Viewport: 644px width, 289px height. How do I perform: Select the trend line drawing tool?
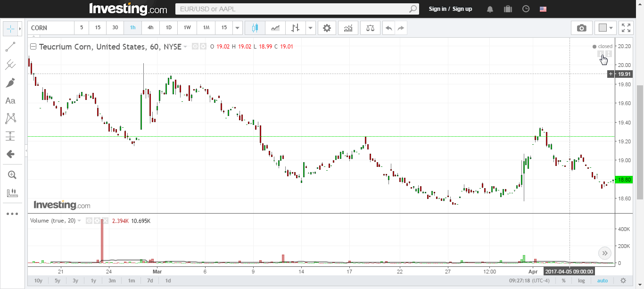pos(10,47)
